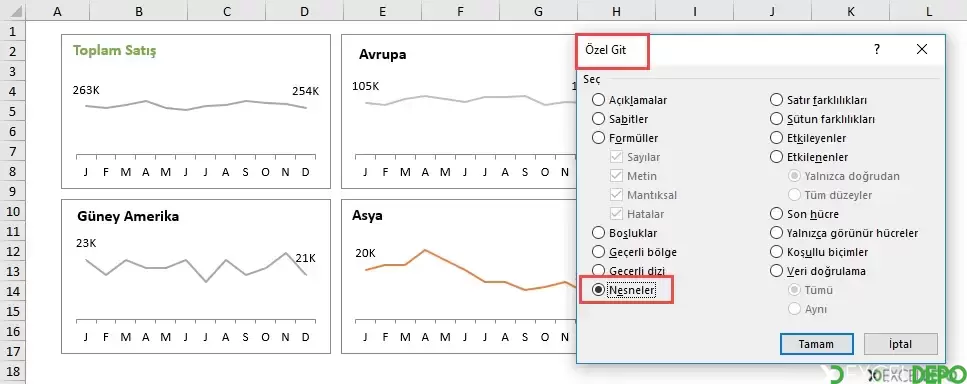This screenshot has height=384, width=967.
Task: Select the Etkileyenler radio button
Action: pos(808,138)
